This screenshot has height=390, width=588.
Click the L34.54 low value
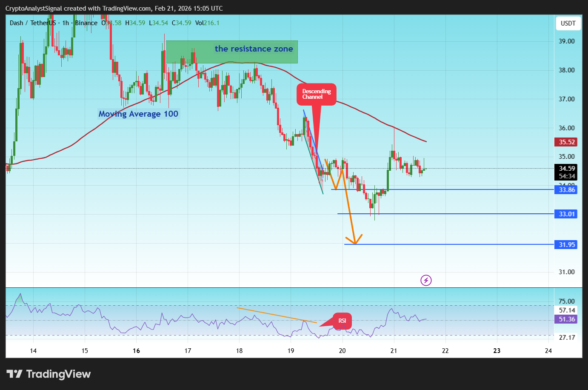click(158, 23)
